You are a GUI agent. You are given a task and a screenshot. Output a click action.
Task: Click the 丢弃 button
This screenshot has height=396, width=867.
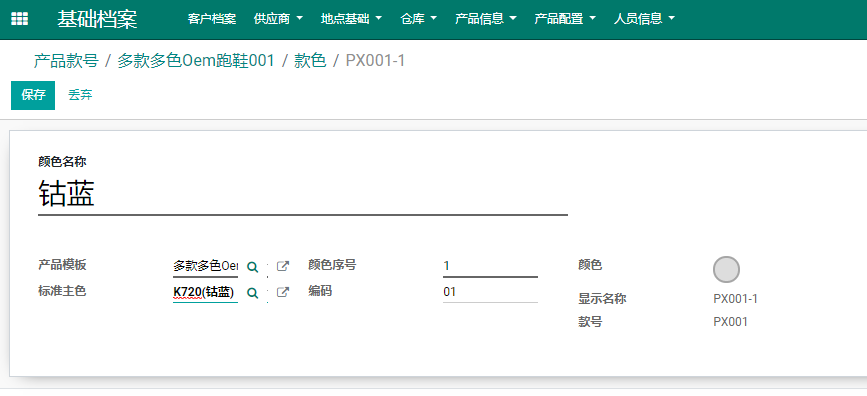coord(80,95)
